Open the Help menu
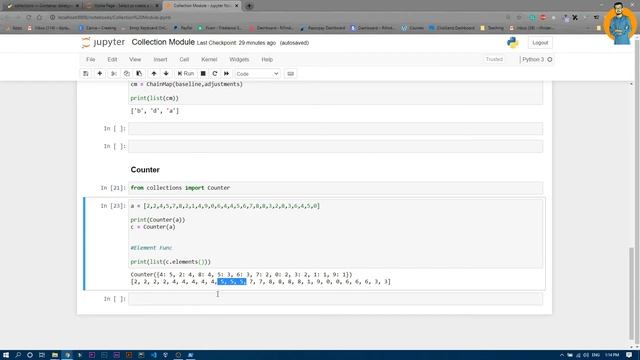Viewport: 640px width, 360px height. point(267,59)
